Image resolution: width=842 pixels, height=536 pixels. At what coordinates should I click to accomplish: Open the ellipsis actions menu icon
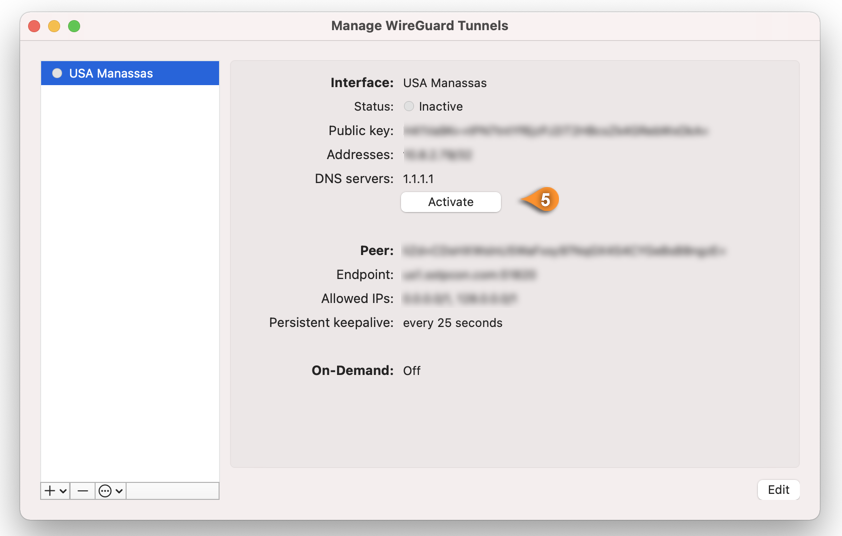[x=105, y=491]
